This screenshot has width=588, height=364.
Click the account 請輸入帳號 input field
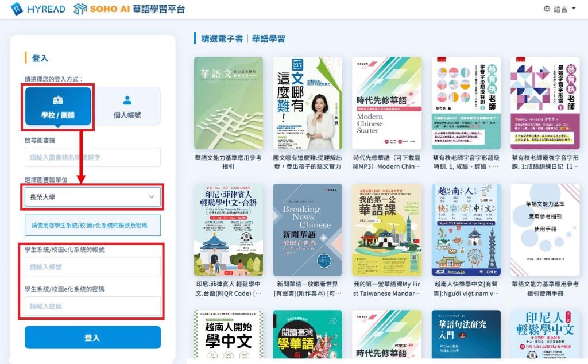[x=92, y=267]
